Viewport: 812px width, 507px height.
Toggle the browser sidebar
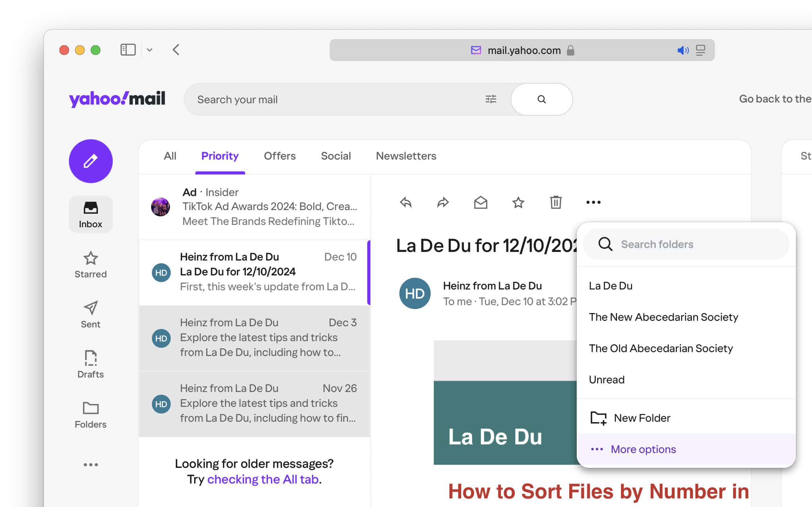(x=128, y=50)
